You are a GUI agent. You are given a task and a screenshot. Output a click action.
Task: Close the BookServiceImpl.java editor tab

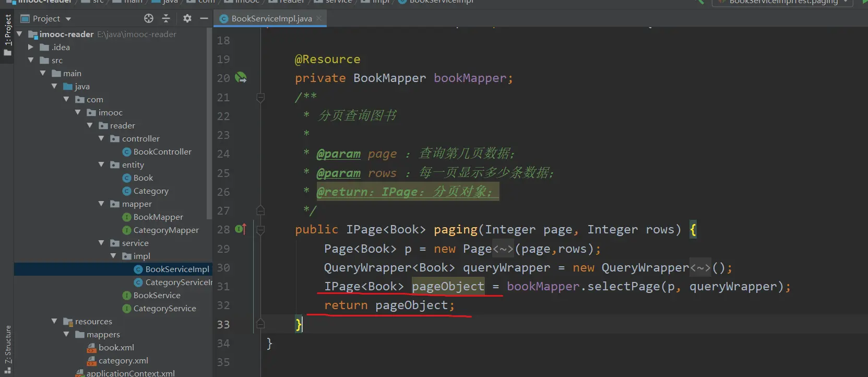pos(319,18)
